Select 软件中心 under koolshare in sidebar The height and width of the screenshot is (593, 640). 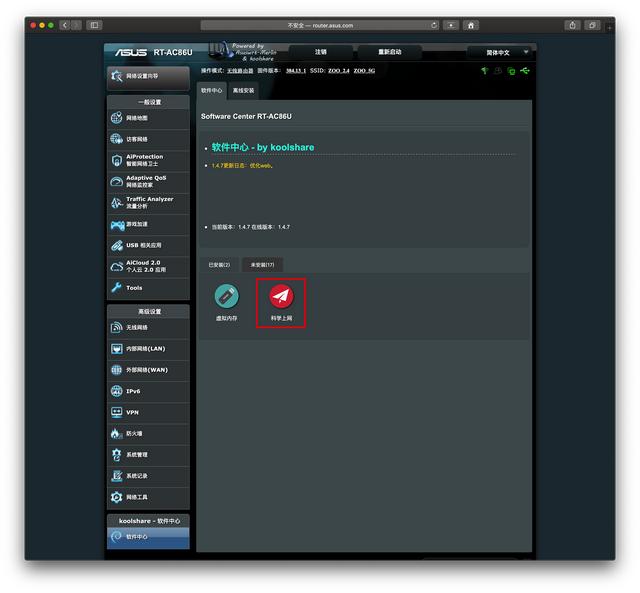pyautogui.click(x=149, y=537)
